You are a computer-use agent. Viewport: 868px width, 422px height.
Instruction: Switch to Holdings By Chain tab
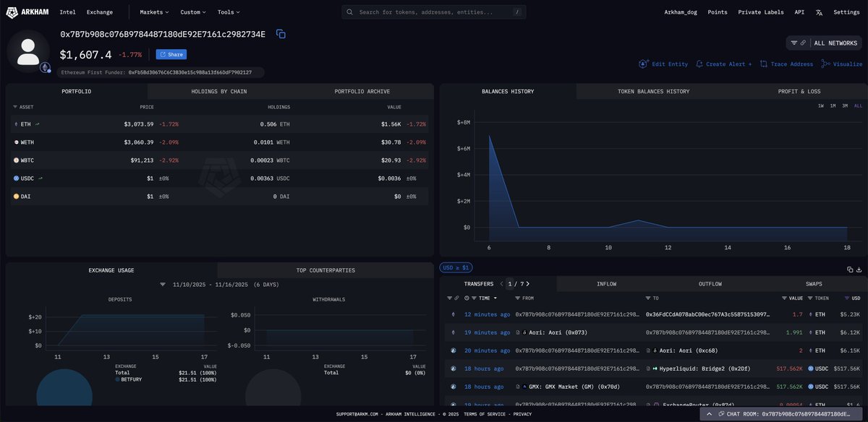pyautogui.click(x=218, y=92)
